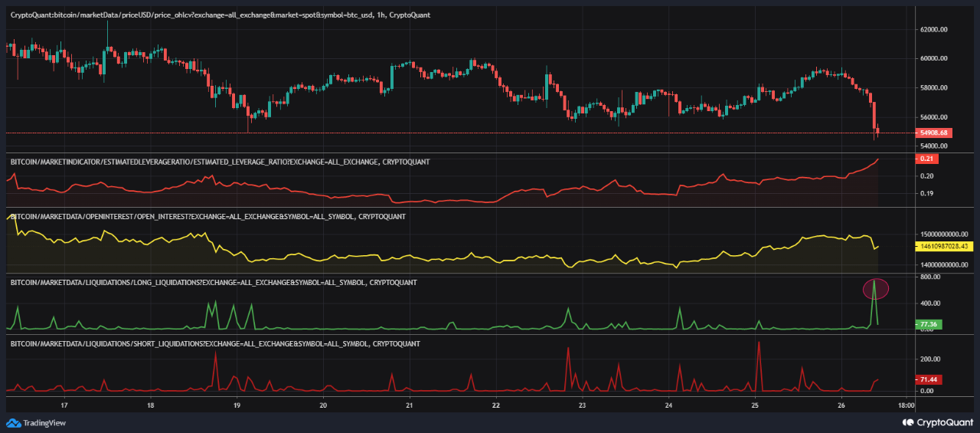Viewport: 980px width, 433px height.
Task: Click date 23 on the time axis
Action: [582, 405]
